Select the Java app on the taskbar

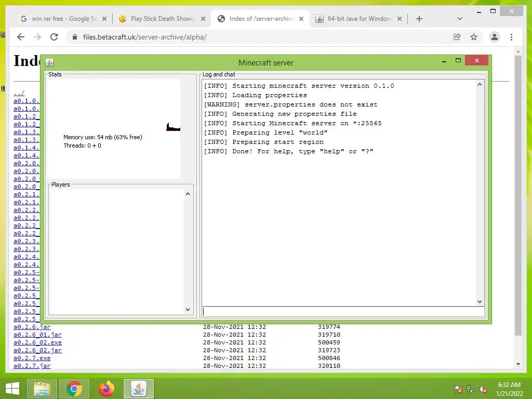coord(138,389)
